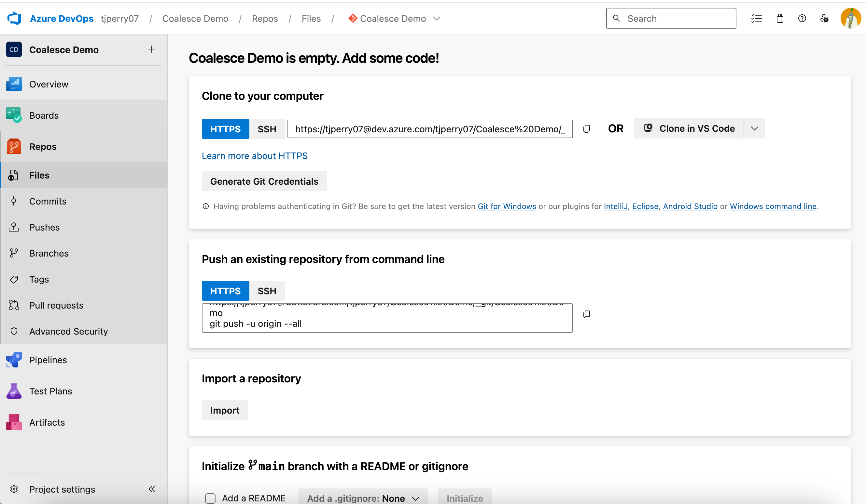The image size is (866, 504).
Task: Open the Learn more about HTTPS link
Action: [255, 155]
